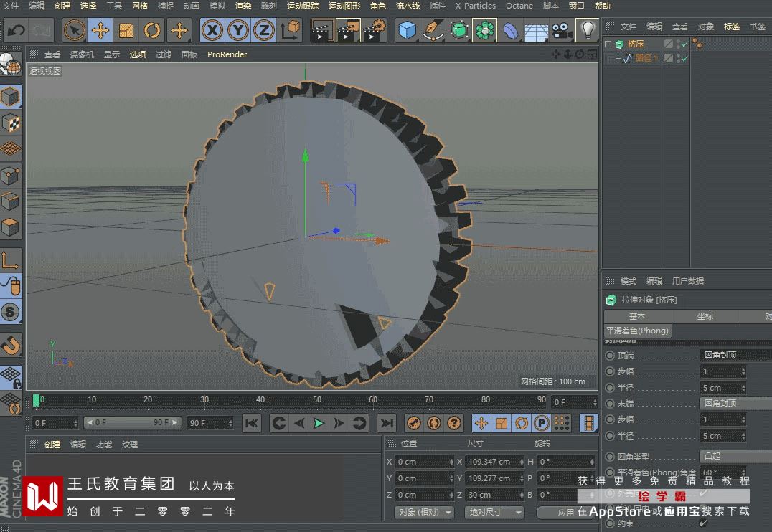
Task: Click the Undo arrow icon
Action: pyautogui.click(x=16, y=30)
